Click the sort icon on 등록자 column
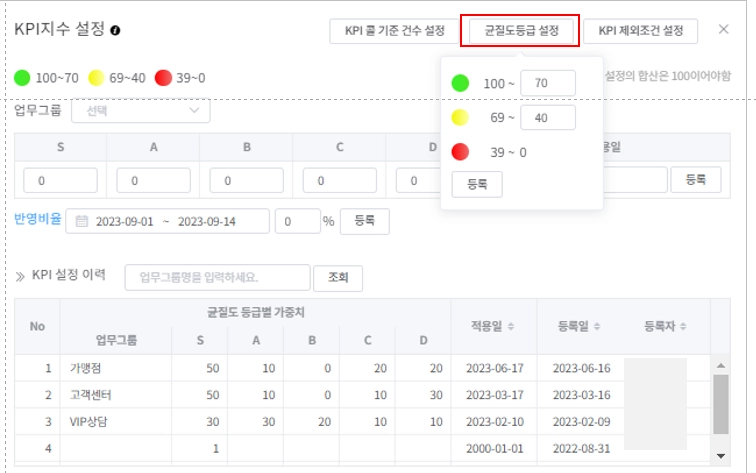Image resolution: width=756 pixels, height=473 pixels. [683, 326]
